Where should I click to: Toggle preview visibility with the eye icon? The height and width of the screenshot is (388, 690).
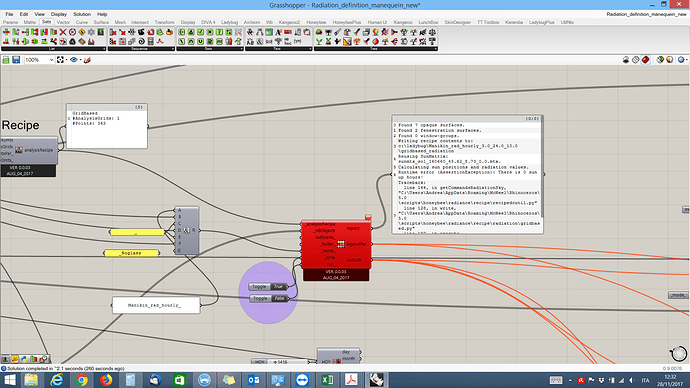[x=73, y=60]
